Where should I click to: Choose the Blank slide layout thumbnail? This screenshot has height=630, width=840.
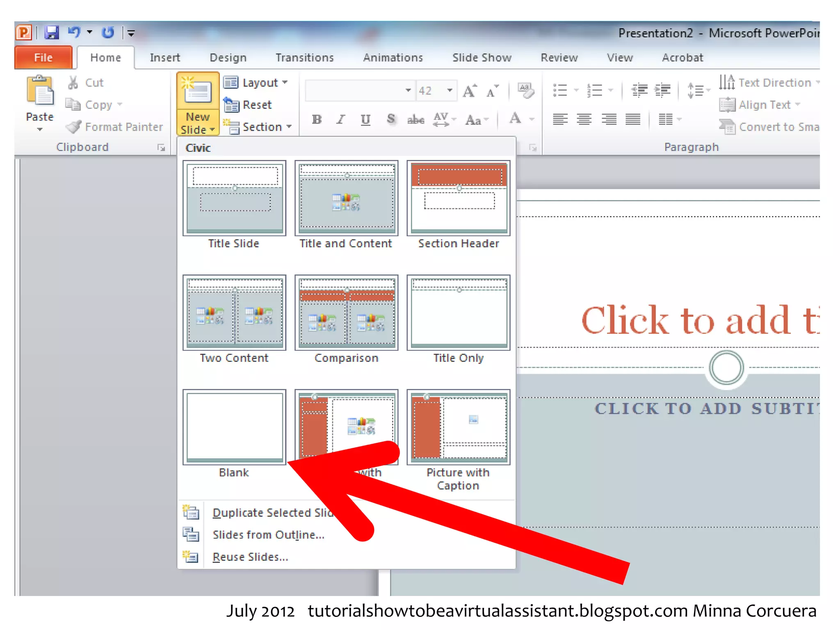coord(234,427)
